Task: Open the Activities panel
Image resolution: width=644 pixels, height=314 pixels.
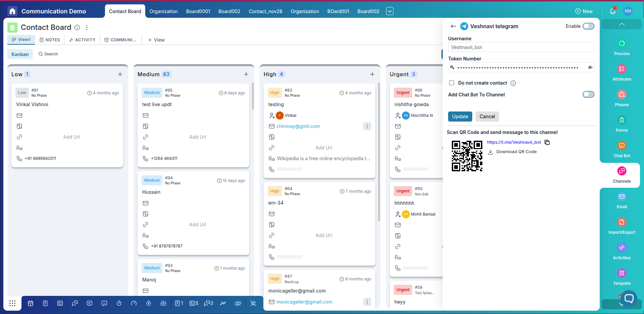Action: tap(622, 251)
